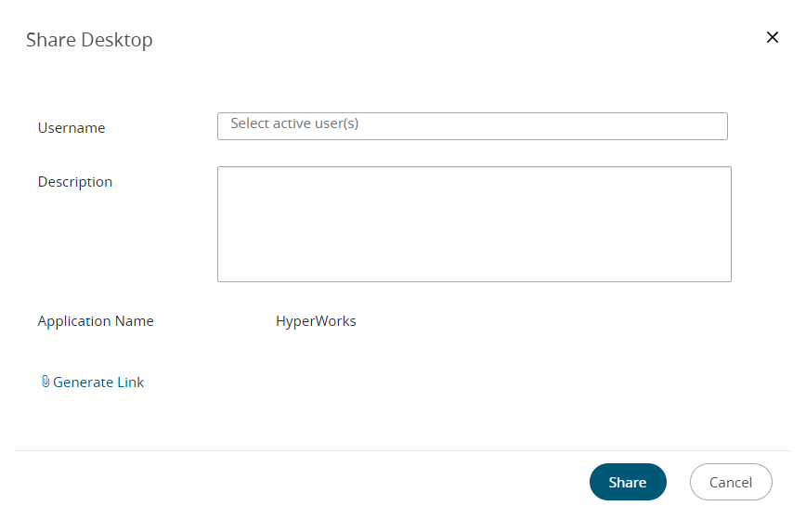The image size is (806, 532).
Task: Click the divider line above Share button
Action: pos(402,451)
